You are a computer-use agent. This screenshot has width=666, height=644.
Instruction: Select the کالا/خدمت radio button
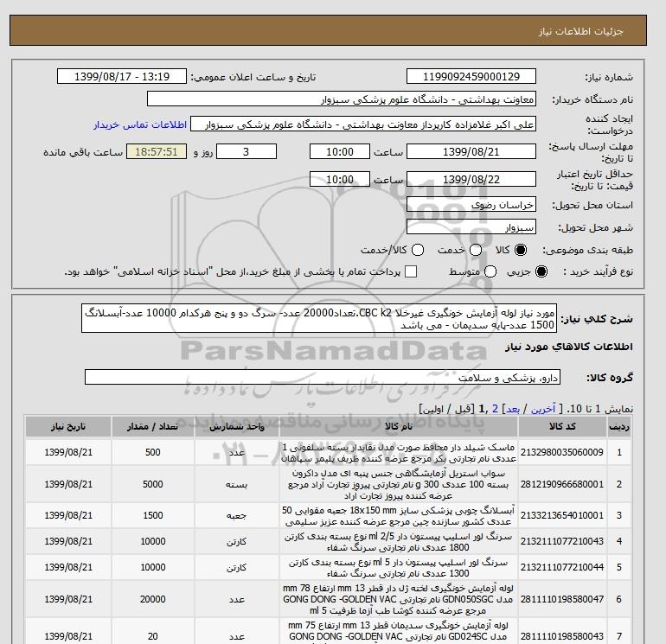coord(418,250)
